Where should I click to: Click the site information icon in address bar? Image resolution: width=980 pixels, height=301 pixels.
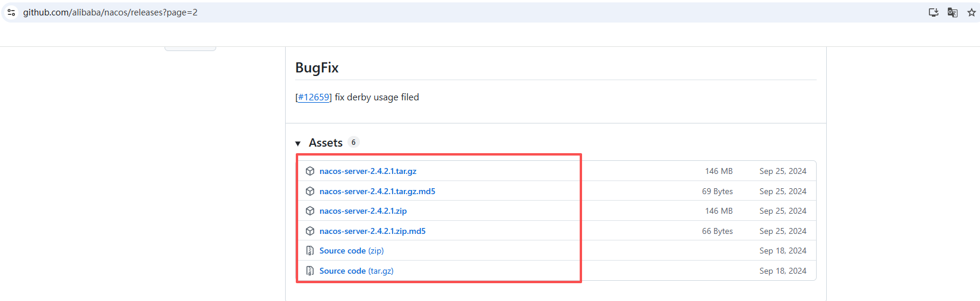pos(11,12)
